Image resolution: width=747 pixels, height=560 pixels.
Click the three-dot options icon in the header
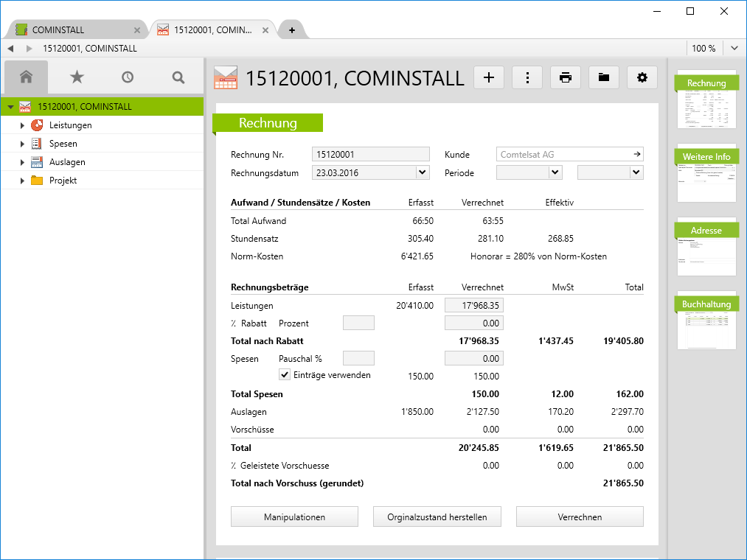(527, 77)
